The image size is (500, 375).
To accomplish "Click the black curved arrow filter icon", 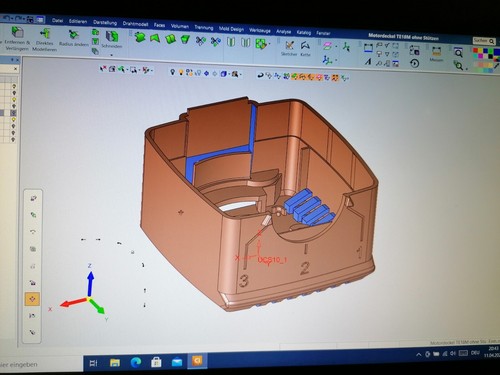I will tap(260, 76).
